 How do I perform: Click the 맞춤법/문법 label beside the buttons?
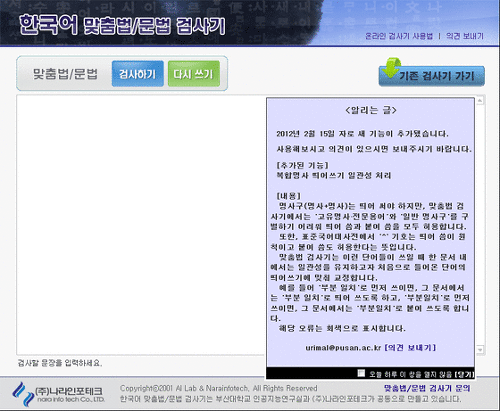[65, 74]
